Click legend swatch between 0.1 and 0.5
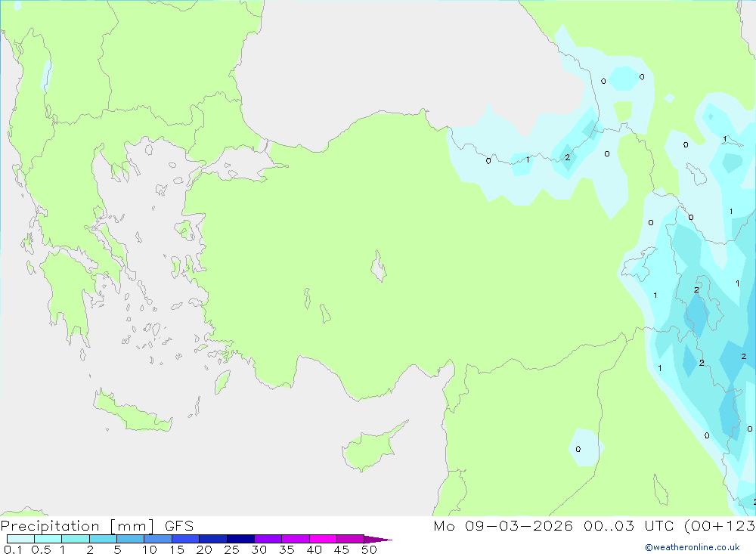Viewport: 756px width, 554px height. pos(20,539)
